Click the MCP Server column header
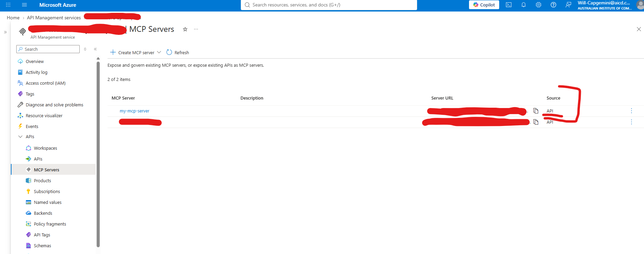This screenshot has height=254, width=644. point(123,98)
